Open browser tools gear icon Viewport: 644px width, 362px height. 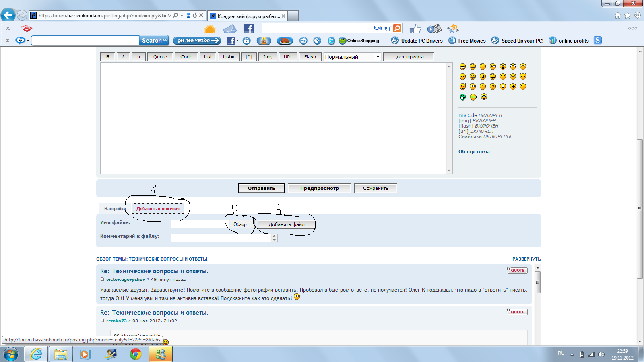coord(638,15)
